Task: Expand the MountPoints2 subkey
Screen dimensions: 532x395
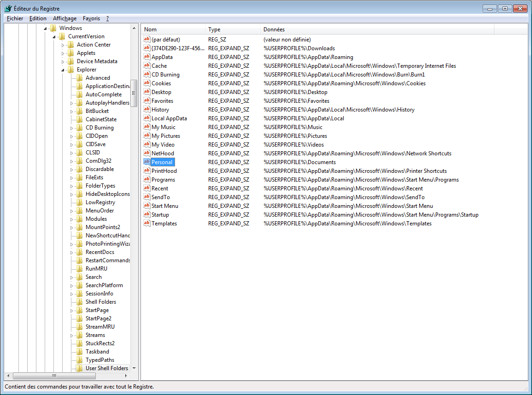Action: (72, 227)
